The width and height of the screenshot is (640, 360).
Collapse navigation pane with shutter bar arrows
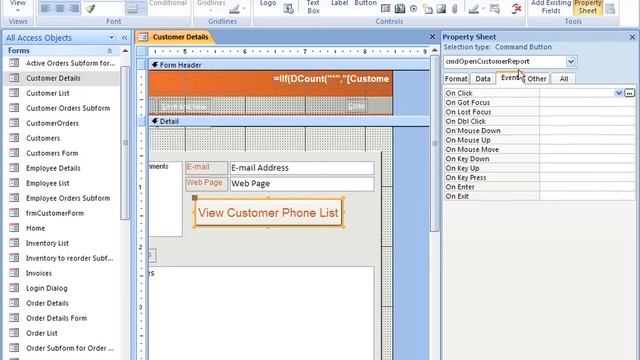click(124, 38)
